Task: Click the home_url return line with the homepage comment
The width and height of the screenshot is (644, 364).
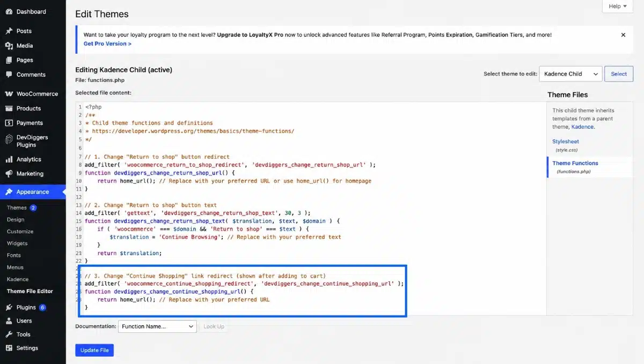Action: 235,181
